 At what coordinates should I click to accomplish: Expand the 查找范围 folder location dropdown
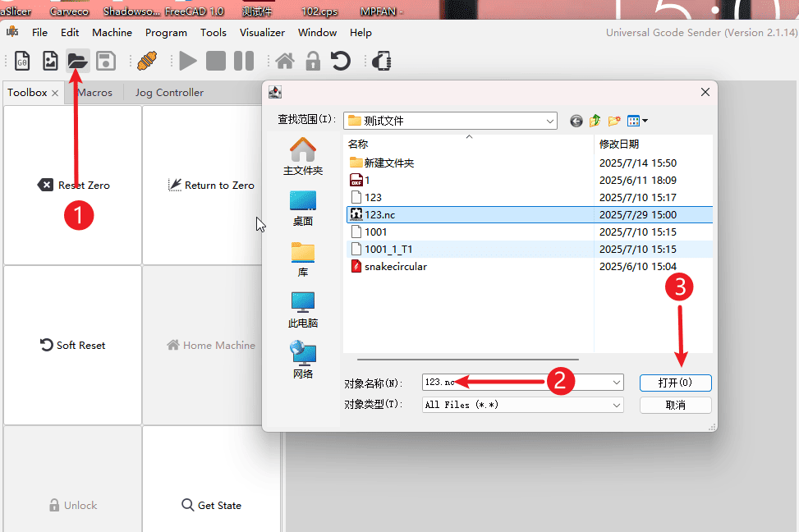(x=549, y=121)
